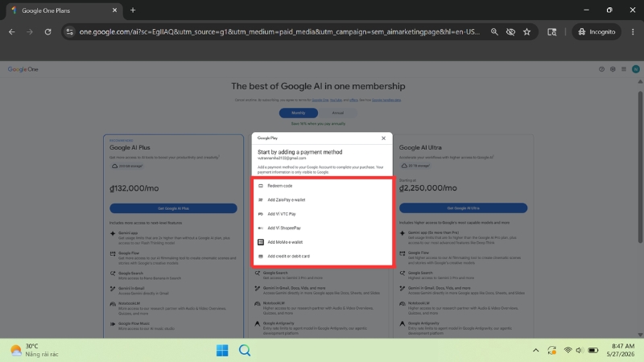The width and height of the screenshot is (644, 362).
Task: Close the Google Play payment dialog
Action: tap(383, 138)
